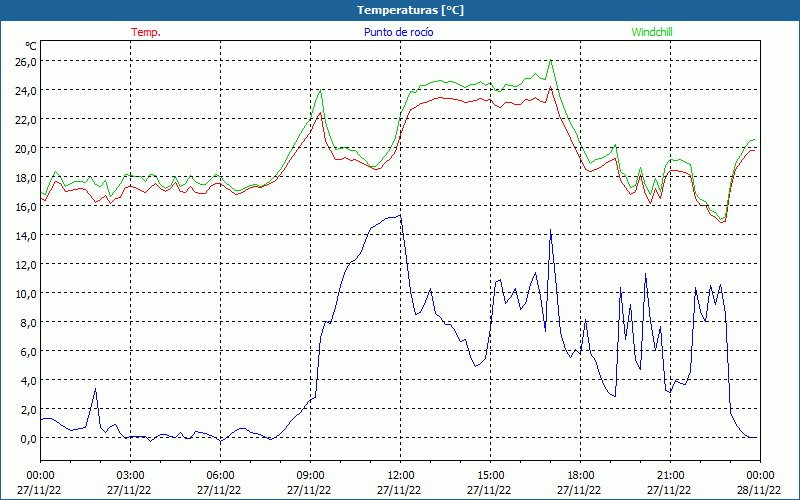Click the 4,0 y-axis value
Screen dimensions: 800x500
29,381
